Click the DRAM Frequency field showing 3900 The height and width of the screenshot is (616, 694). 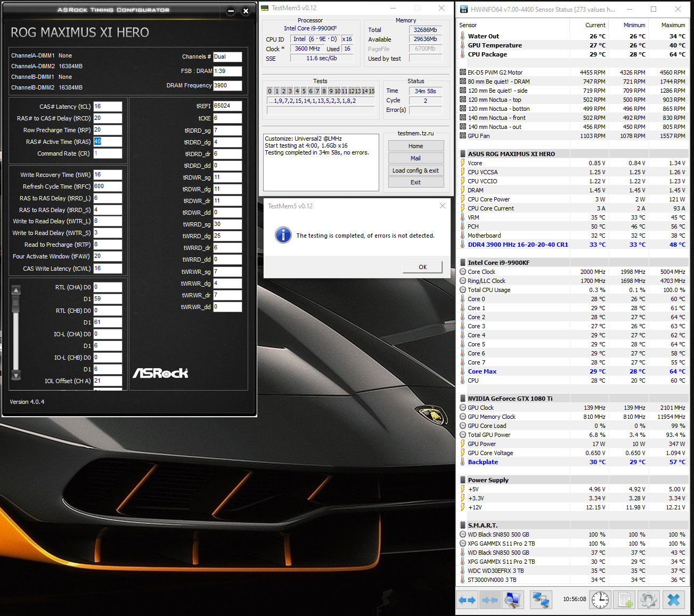tap(227, 85)
